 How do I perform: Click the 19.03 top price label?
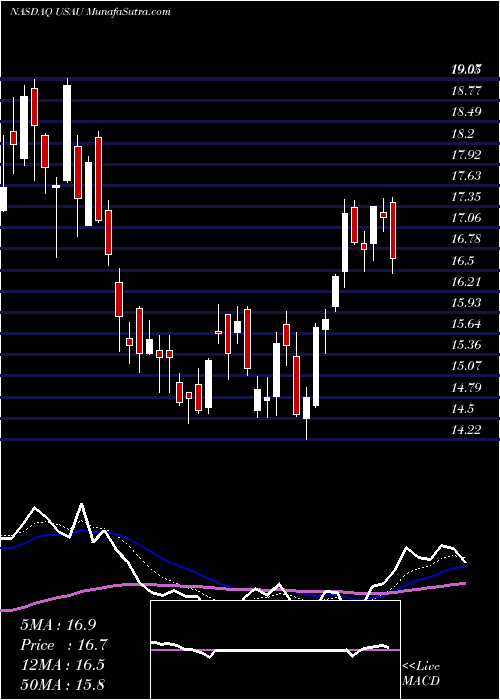tap(467, 69)
